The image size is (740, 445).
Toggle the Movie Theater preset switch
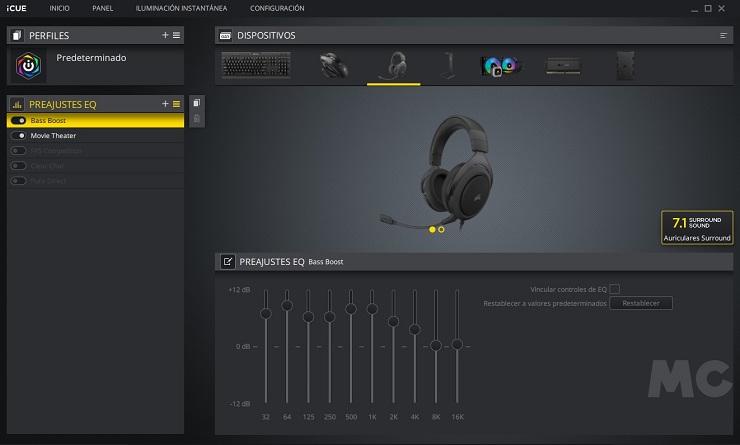coord(19,135)
